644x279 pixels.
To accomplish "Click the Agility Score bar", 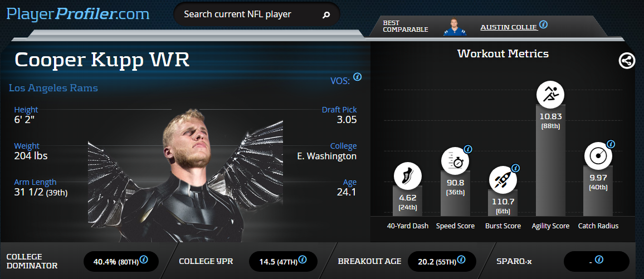I will click(x=550, y=160).
